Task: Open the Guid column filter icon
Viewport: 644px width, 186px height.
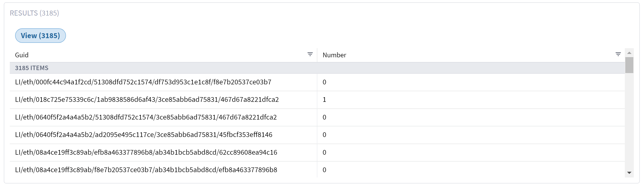Action: click(x=310, y=54)
